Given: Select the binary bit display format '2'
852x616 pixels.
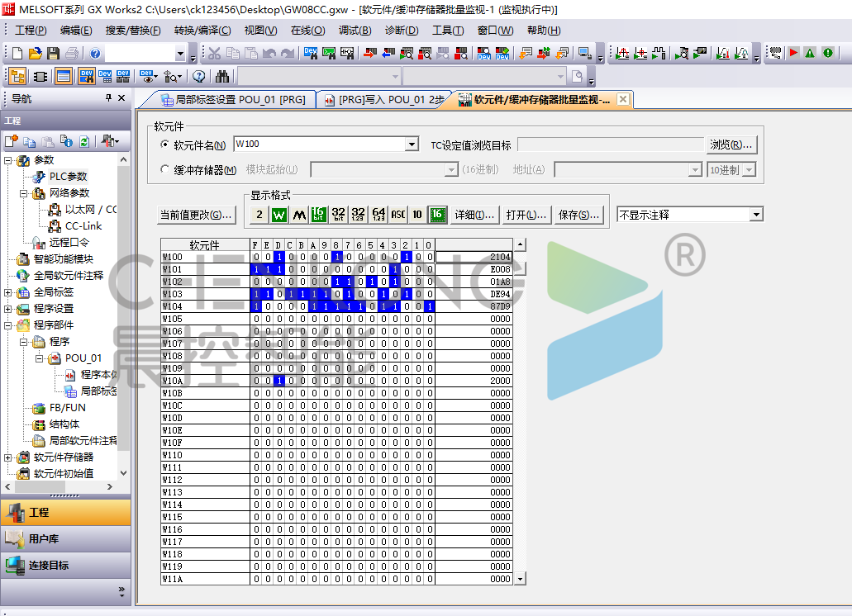Looking at the screenshot, I should tap(259, 215).
